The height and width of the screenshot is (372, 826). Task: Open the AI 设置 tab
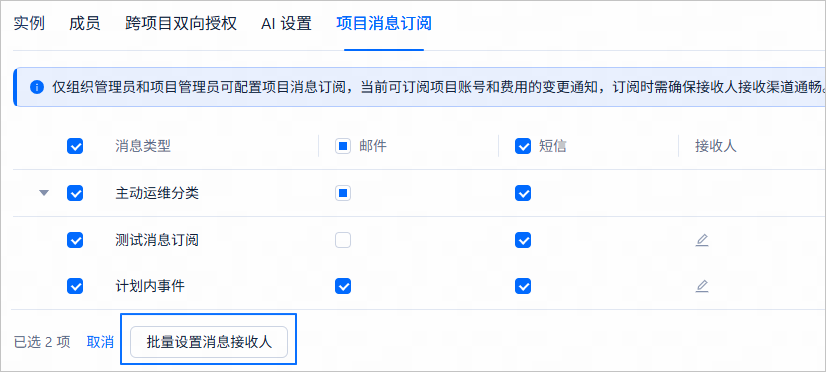(286, 24)
